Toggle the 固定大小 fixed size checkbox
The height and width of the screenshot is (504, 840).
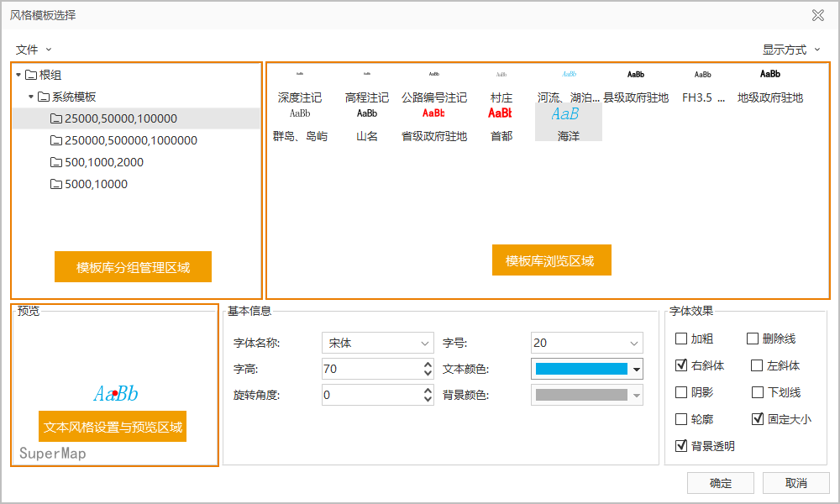[x=758, y=419]
